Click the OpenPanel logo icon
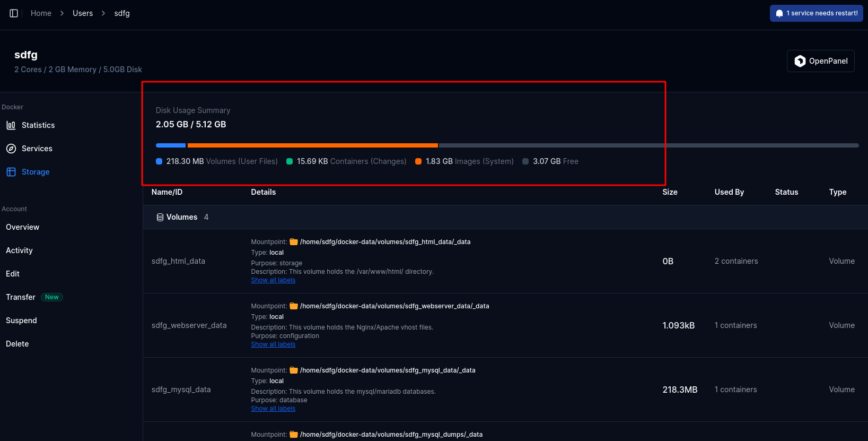This screenshot has height=441, width=868. pyautogui.click(x=800, y=61)
